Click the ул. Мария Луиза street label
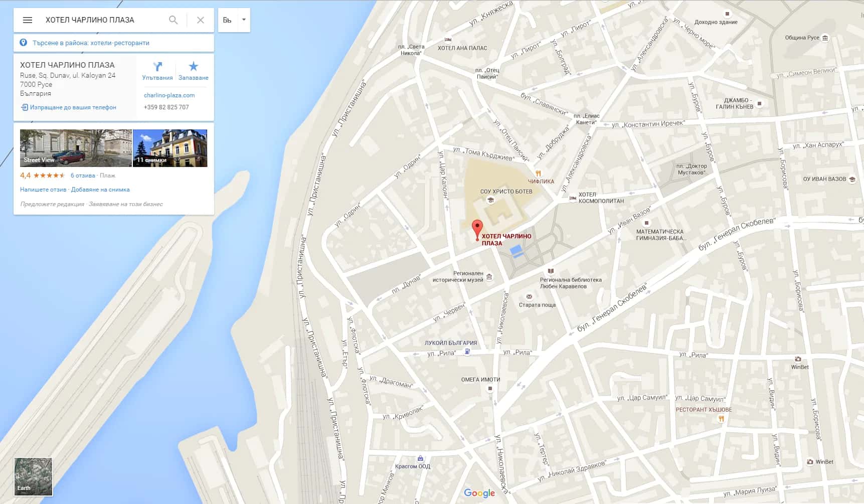 click(750, 491)
